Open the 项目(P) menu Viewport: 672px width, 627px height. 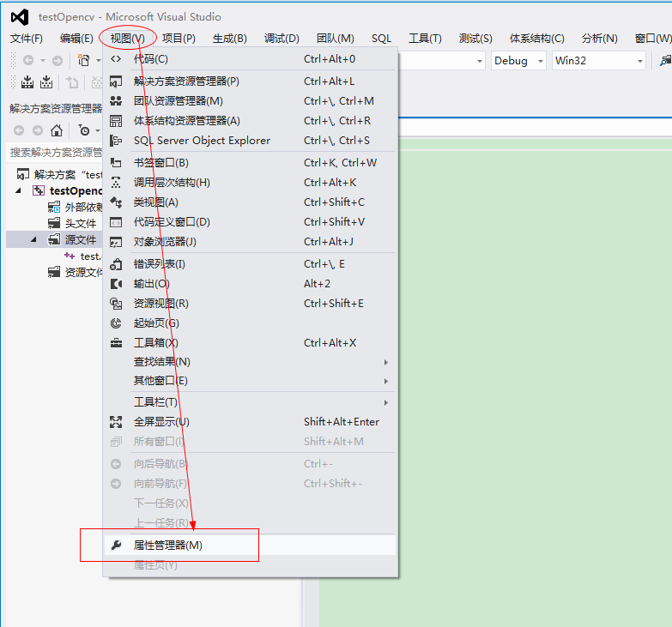coord(179,38)
